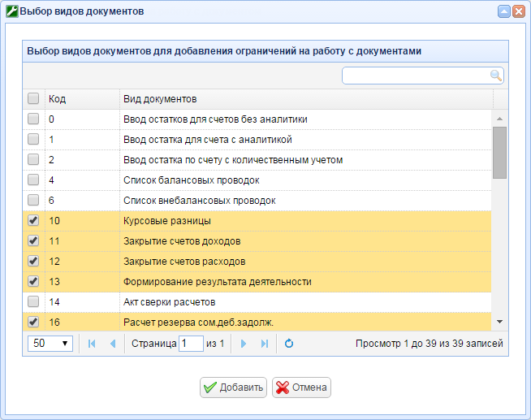The height and width of the screenshot is (420, 531).
Task: Check the box for code 14
Action: click(33, 301)
